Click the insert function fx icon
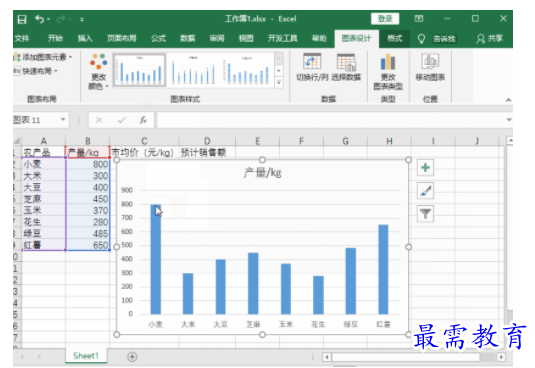535x368 pixels. pos(143,120)
